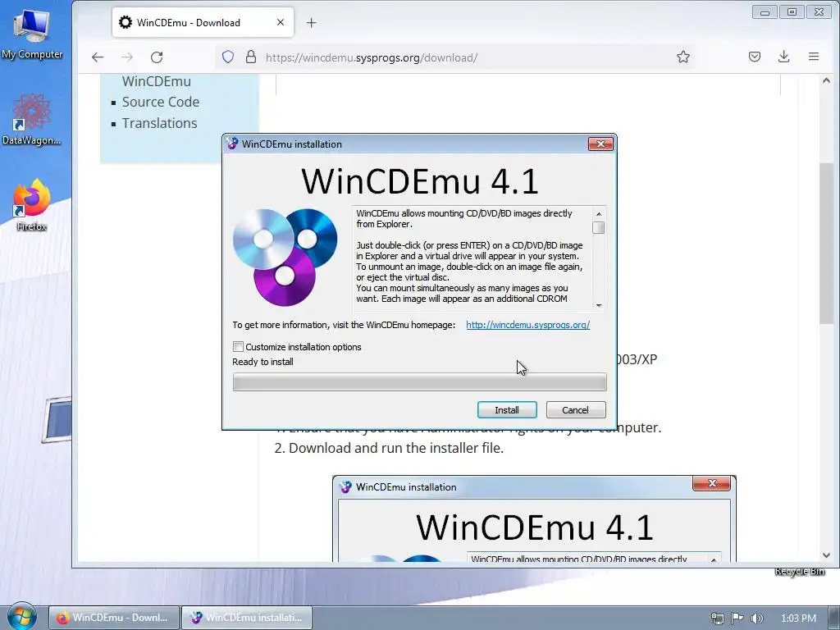The width and height of the screenshot is (840, 630).
Task: Open the Recycle Bin desktop icon
Action: click(x=799, y=572)
